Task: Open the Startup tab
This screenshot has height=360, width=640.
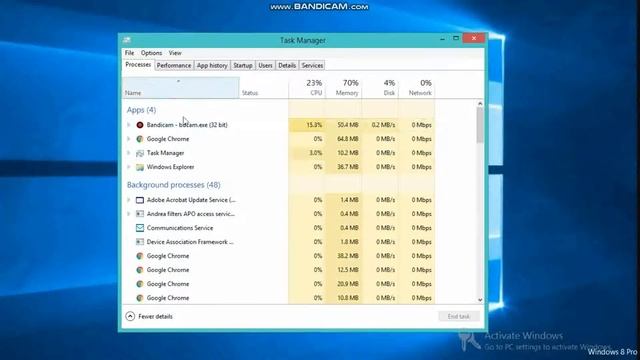Action: (242, 65)
